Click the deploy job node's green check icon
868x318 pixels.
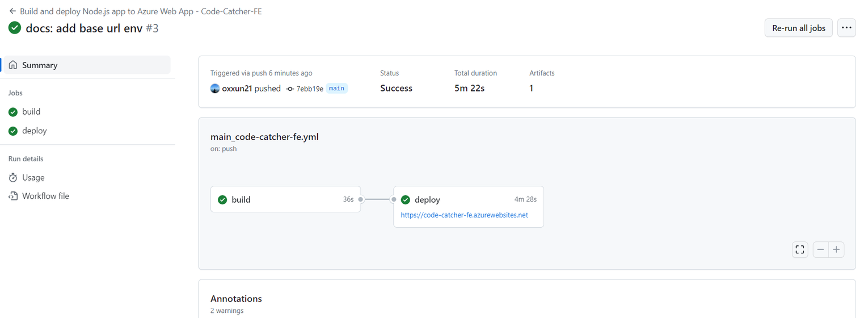pos(406,199)
